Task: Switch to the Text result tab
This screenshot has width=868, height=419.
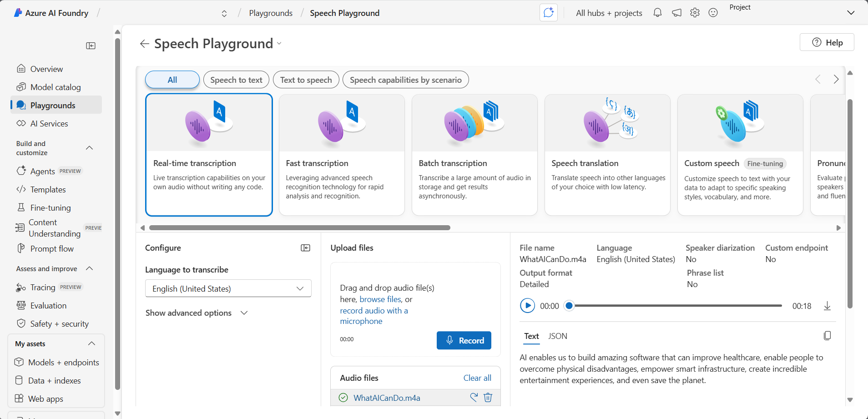Action: coord(531,336)
